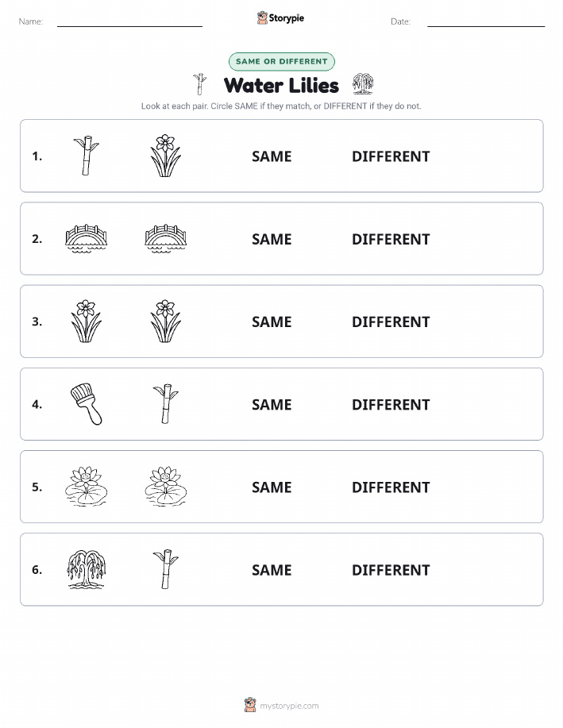Screen dimensions: 563x728
Task: Choose SAME for pair 3
Action: point(272,322)
